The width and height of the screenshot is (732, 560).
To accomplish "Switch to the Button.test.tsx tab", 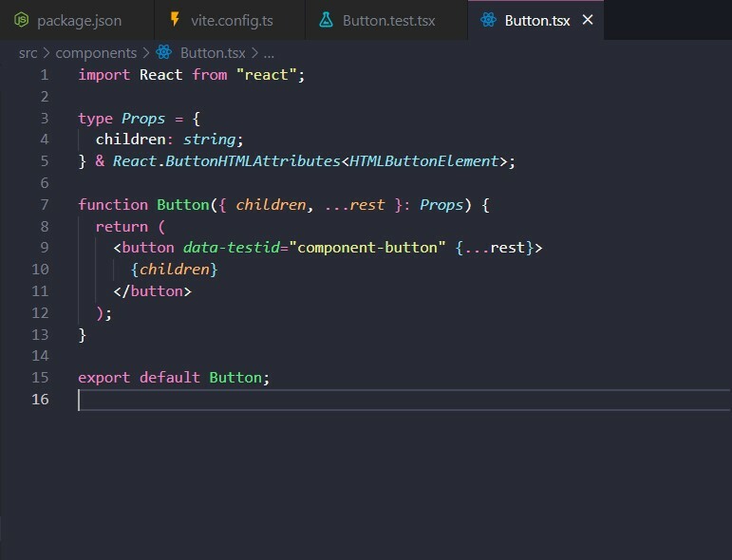I will pos(386,20).
